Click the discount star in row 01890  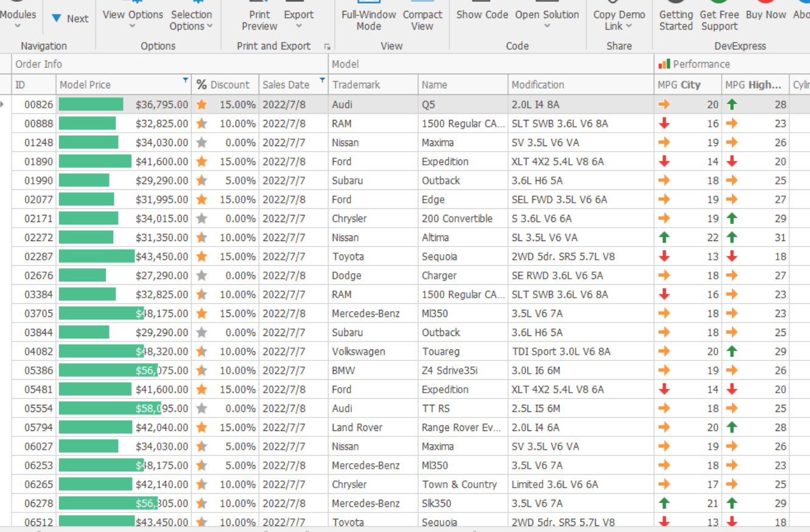coord(202,161)
